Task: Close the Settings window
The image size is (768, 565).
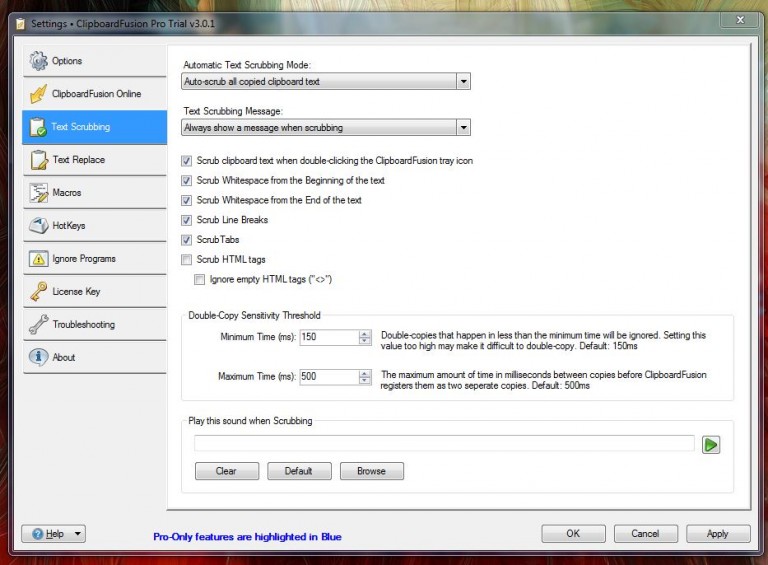Action: pos(740,20)
